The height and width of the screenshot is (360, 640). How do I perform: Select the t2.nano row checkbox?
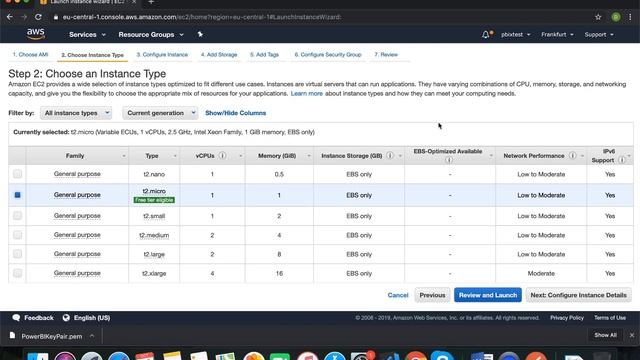(x=17, y=174)
